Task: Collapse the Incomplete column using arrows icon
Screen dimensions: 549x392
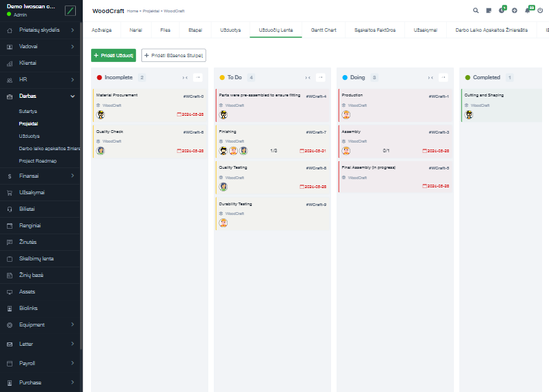Action: (x=185, y=78)
